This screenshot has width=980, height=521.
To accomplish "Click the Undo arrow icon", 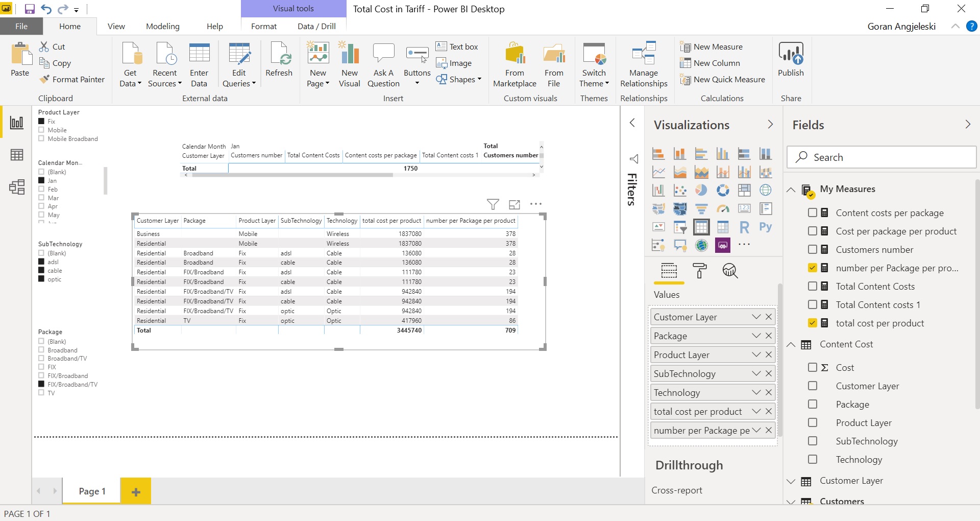I will point(46,9).
